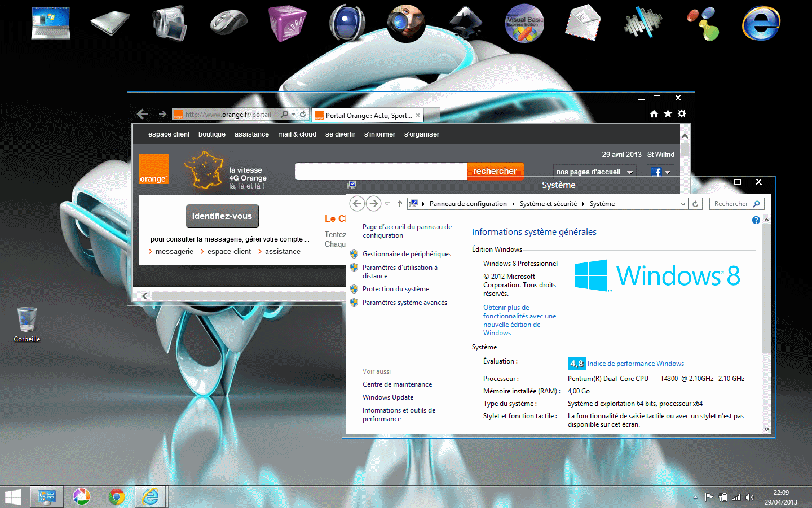Screen dimensions: 812x508
Task: Launch the face with camera lens icon
Action: (x=406, y=23)
